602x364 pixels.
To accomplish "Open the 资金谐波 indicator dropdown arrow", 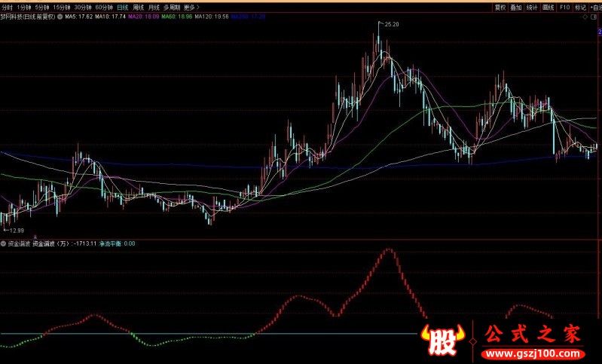I will tap(4, 243).
